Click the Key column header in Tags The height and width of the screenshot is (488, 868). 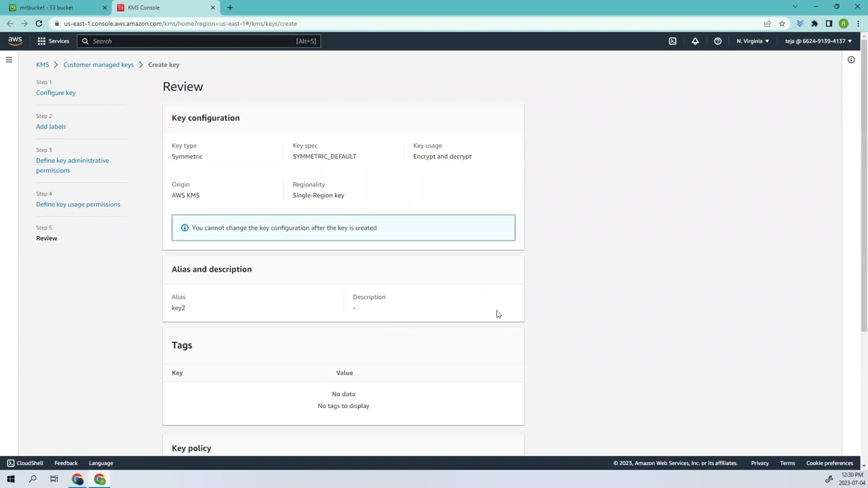click(x=177, y=373)
